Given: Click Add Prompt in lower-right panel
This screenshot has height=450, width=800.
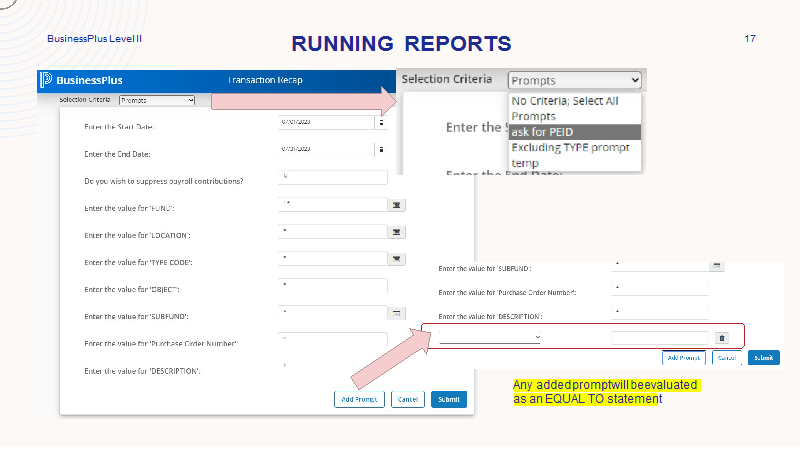Looking at the screenshot, I should (x=684, y=358).
